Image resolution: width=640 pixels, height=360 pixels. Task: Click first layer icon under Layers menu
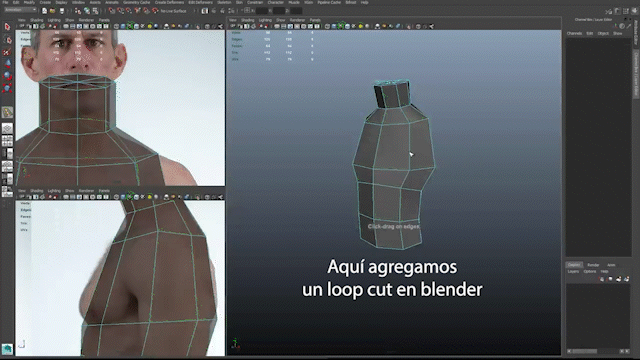[x=602, y=279]
